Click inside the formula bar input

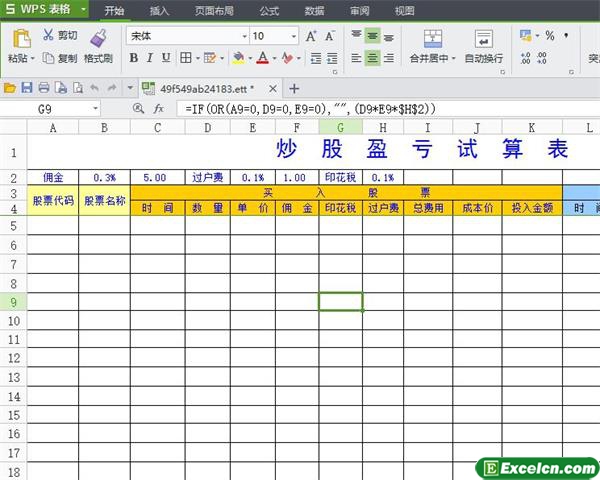point(380,108)
